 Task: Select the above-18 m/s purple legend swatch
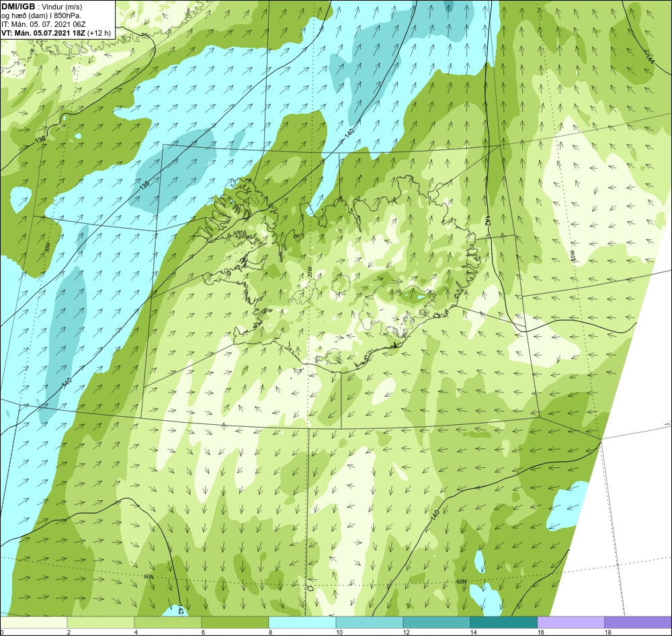638,622
